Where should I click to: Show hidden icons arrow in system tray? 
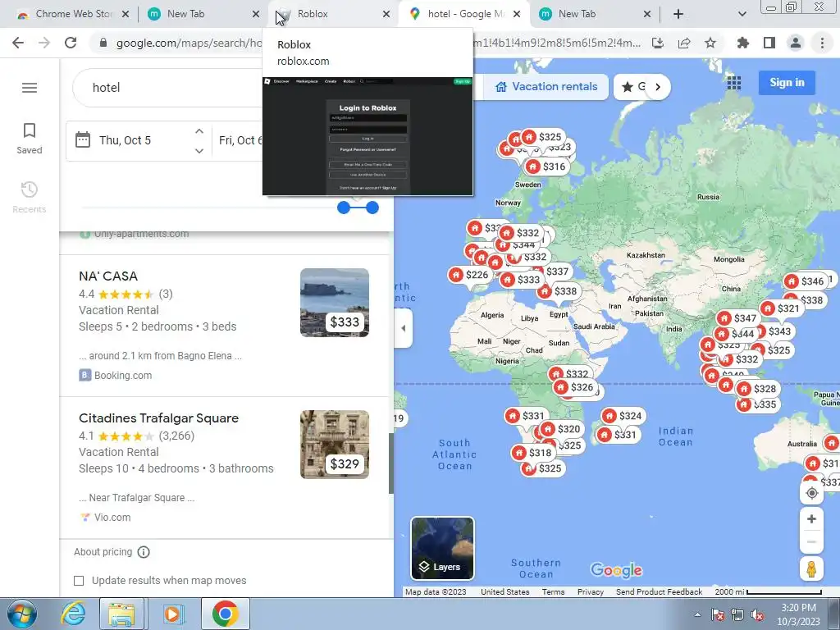click(697, 614)
